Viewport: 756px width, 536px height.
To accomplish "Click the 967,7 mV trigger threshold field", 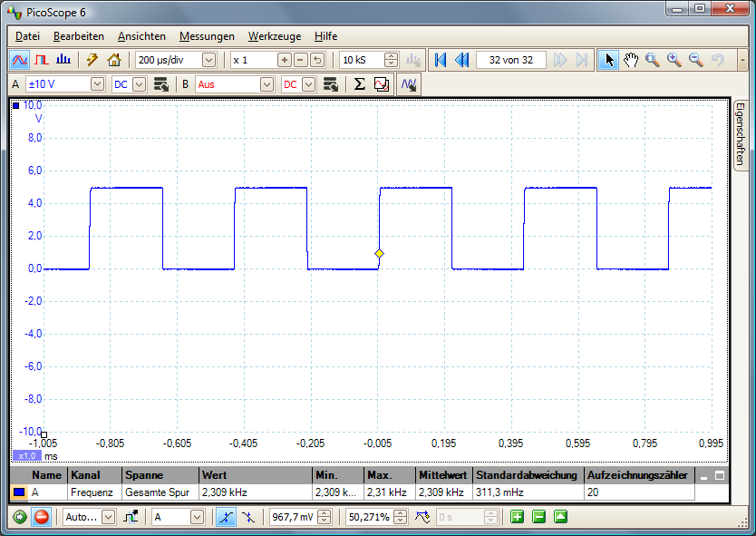I will click(x=294, y=517).
